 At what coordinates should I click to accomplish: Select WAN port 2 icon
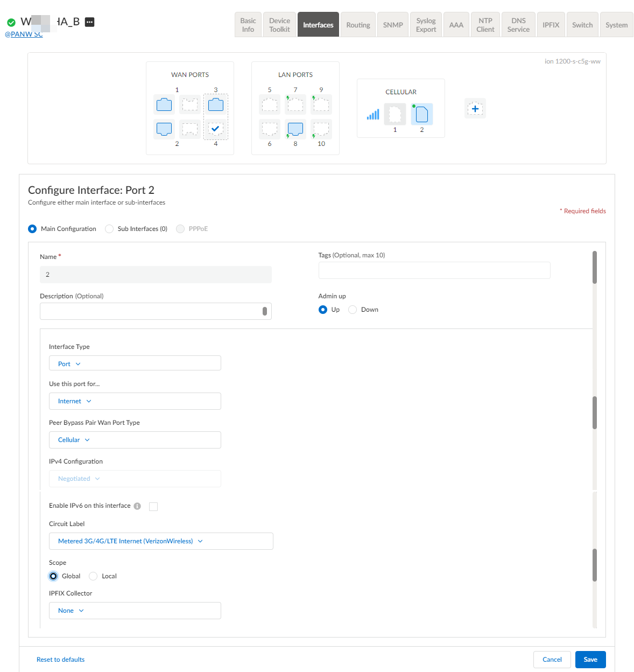point(164,129)
